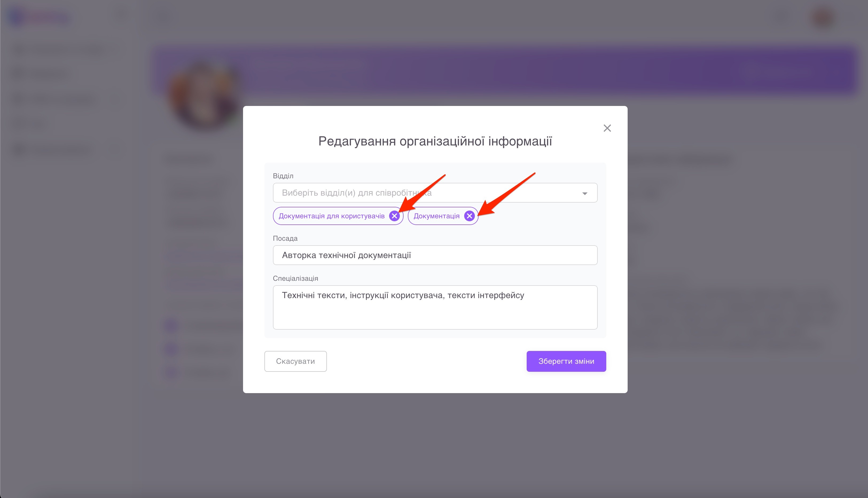Select the 'Документація' chip label

pyautogui.click(x=436, y=216)
